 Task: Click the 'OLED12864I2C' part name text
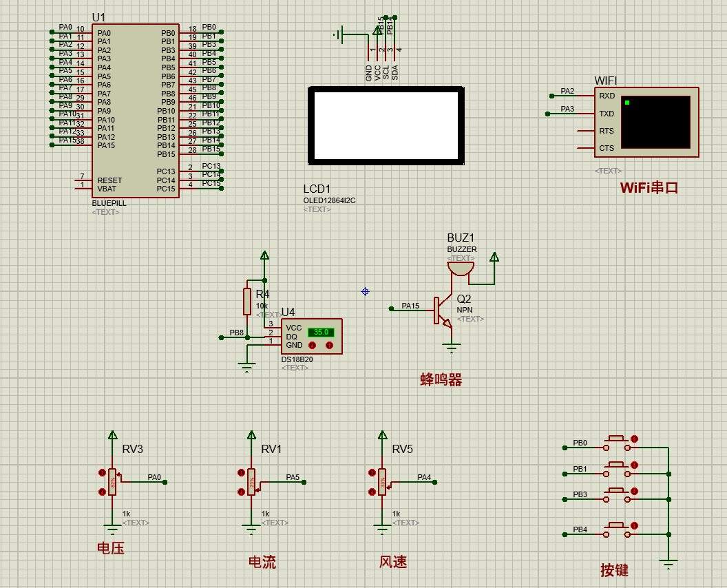coord(329,200)
